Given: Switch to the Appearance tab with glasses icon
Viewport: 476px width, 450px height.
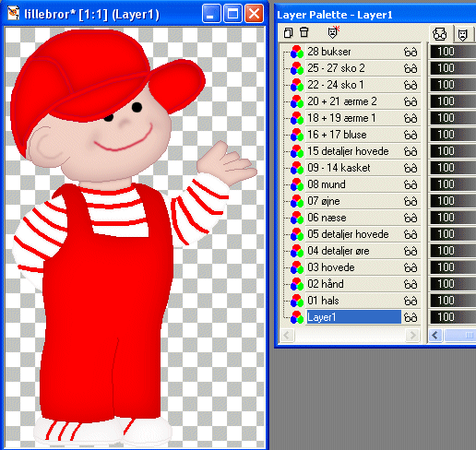Looking at the screenshot, I should (x=440, y=34).
